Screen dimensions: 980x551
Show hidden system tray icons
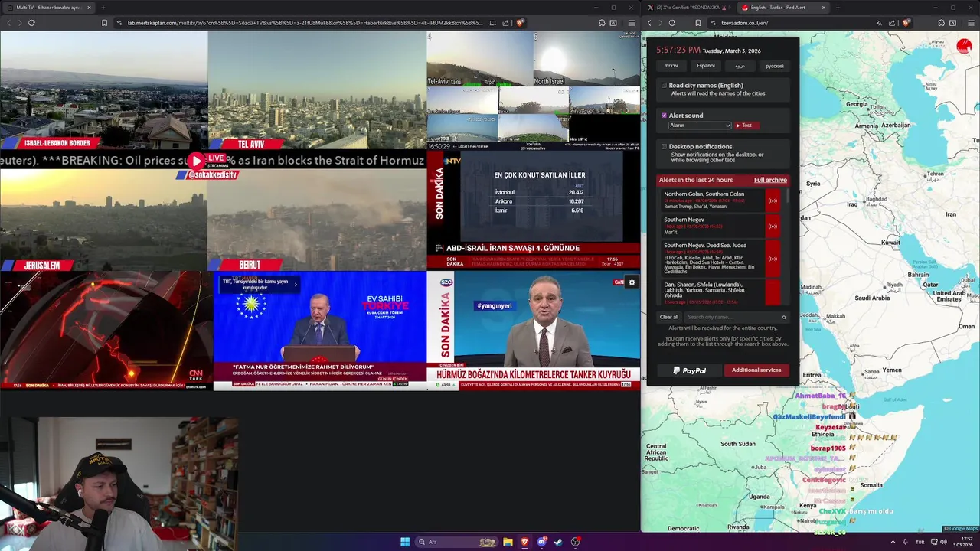(893, 542)
